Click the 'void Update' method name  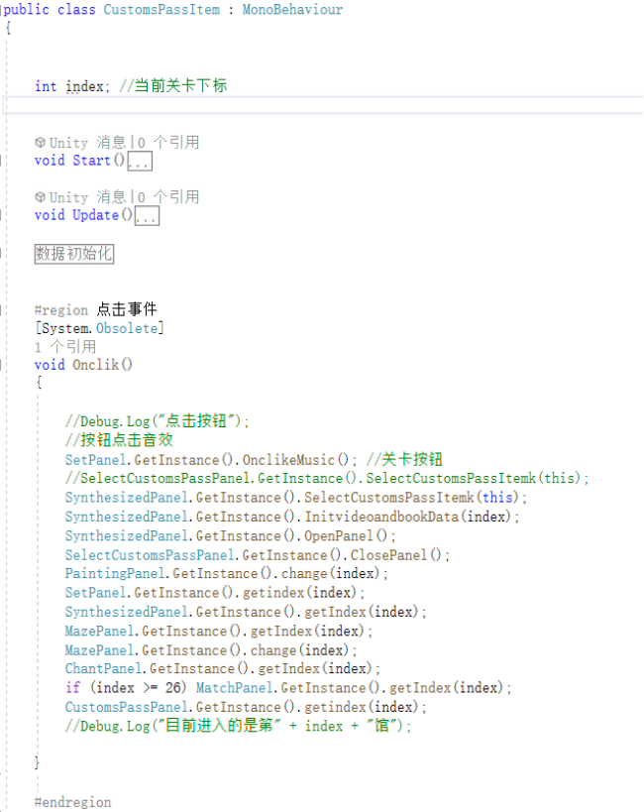[96, 215]
